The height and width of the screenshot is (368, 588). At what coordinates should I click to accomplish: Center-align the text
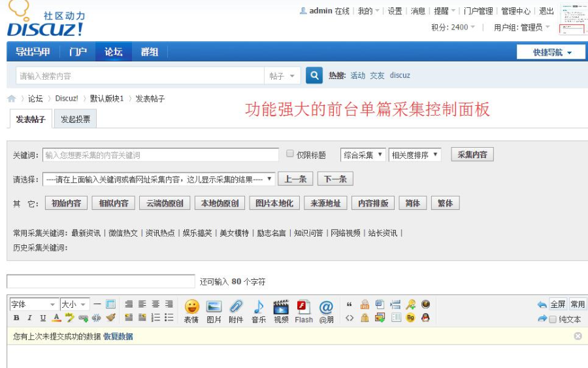[x=155, y=304]
